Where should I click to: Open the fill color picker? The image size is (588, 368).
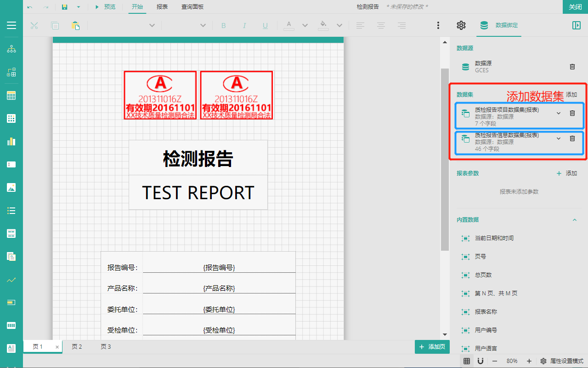click(323, 25)
